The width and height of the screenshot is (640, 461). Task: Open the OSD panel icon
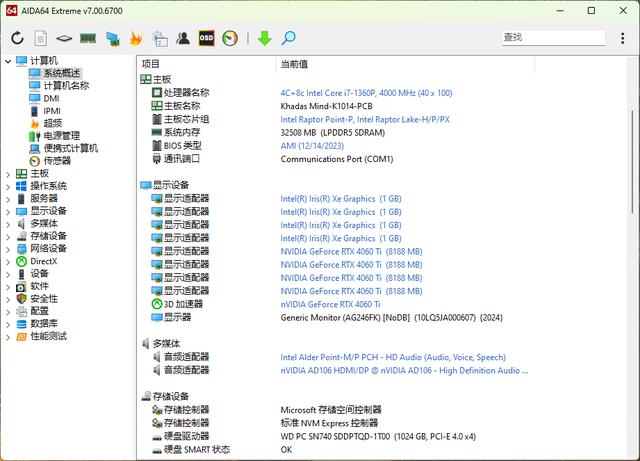206,38
